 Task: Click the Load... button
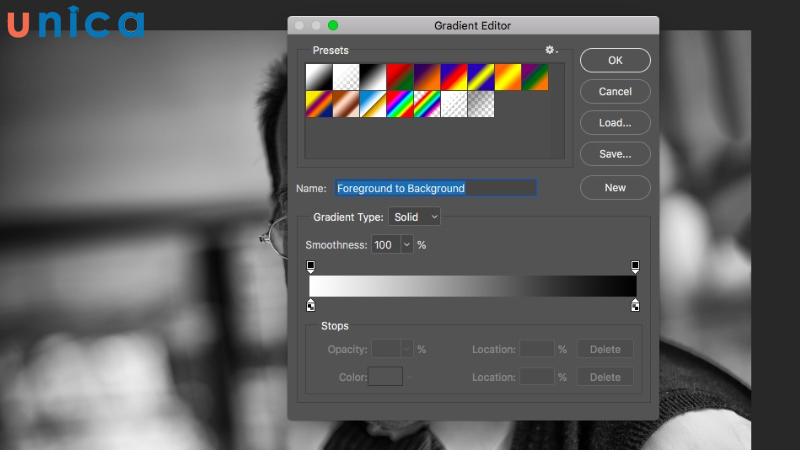[615, 122]
